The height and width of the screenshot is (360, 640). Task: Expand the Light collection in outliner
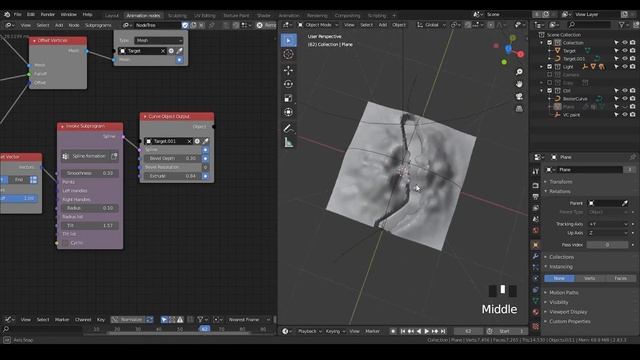(x=542, y=67)
